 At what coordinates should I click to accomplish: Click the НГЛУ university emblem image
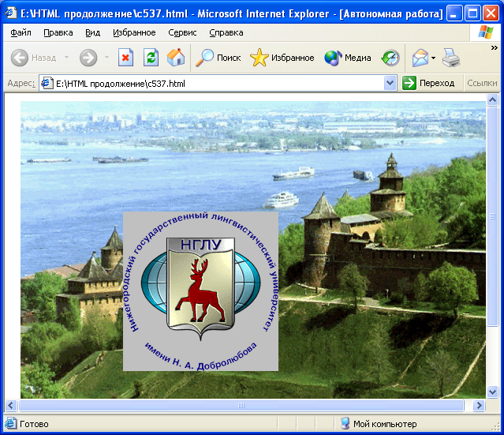(200, 291)
